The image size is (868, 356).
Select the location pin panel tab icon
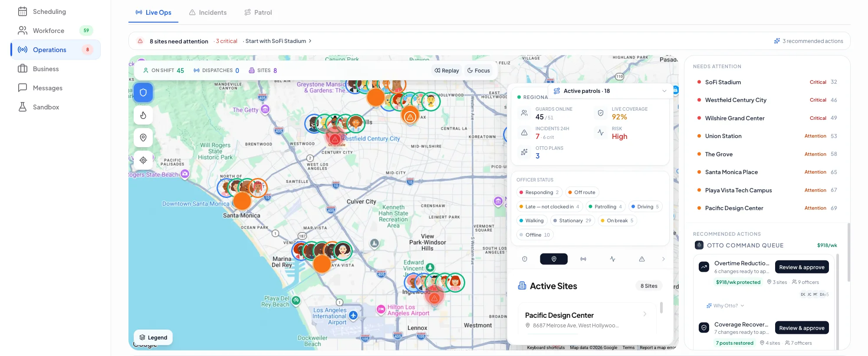pos(554,259)
